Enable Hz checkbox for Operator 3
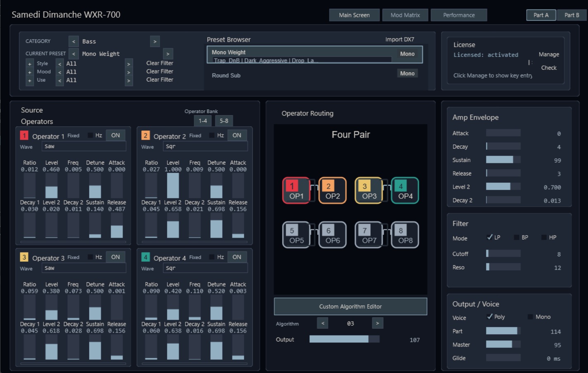 (x=90, y=257)
